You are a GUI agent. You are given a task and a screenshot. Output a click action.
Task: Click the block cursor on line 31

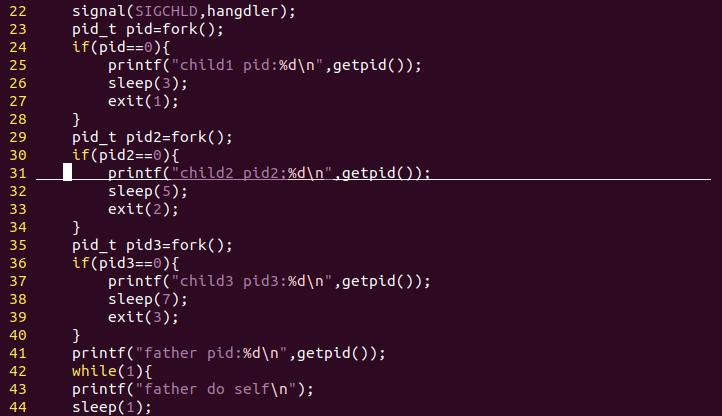tap(68, 172)
